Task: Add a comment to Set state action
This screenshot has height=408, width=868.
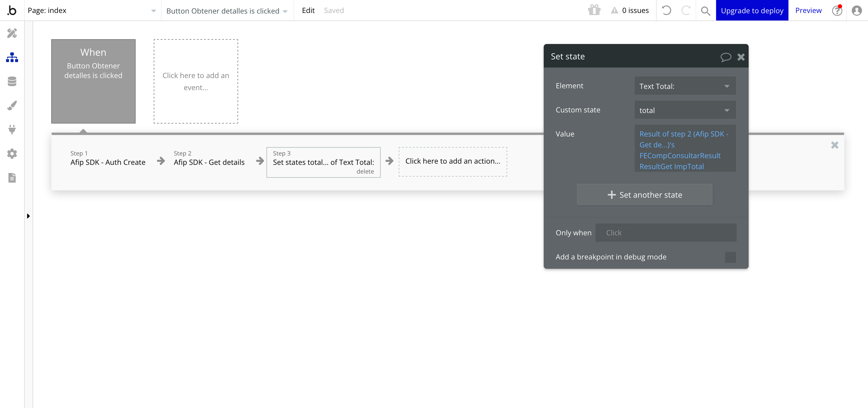Action: (725, 57)
